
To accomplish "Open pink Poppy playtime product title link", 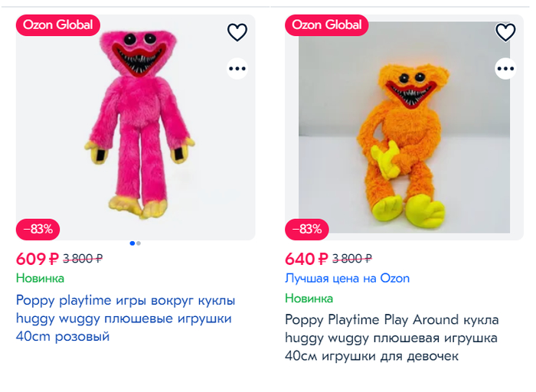I will 126,318.
